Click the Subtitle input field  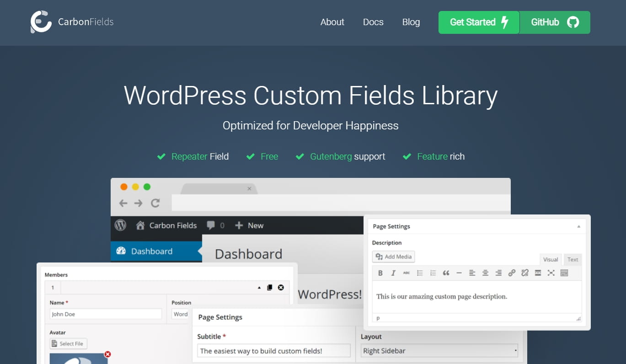click(x=273, y=351)
